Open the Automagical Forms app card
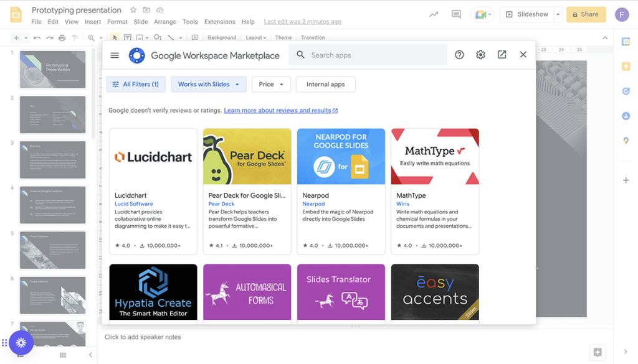This screenshot has width=638, height=364. tap(247, 294)
